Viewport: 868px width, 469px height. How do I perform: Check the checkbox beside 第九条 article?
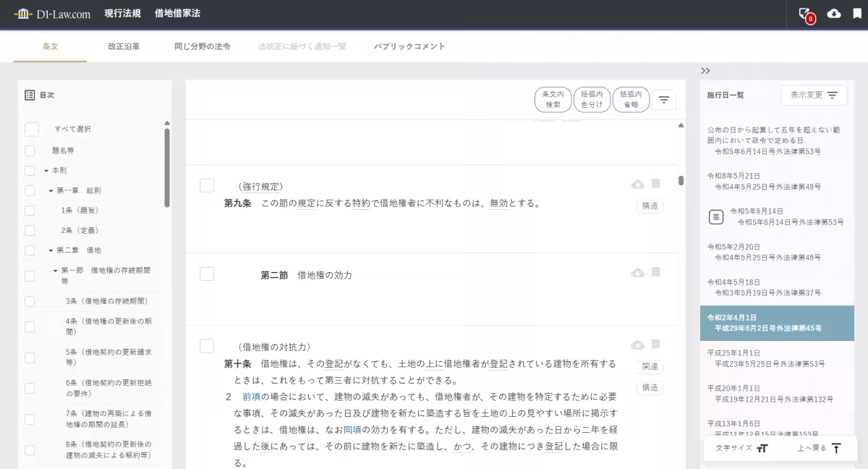206,185
